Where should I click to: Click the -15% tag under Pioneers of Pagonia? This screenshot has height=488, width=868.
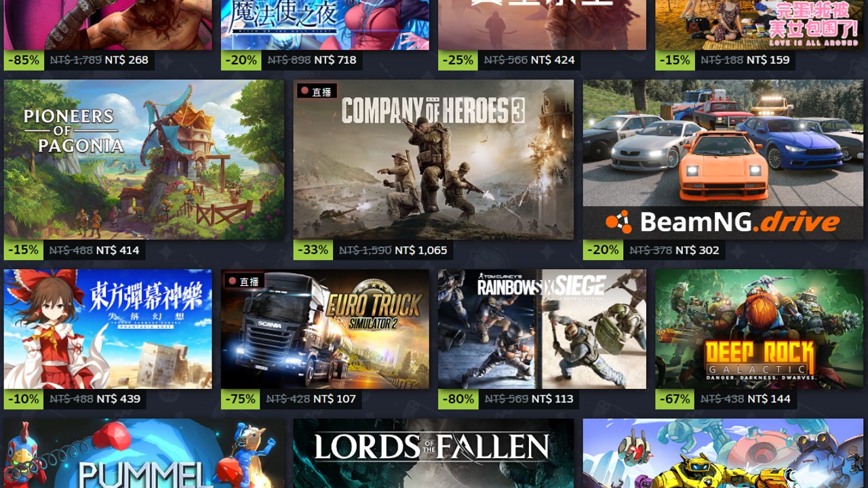click(24, 250)
